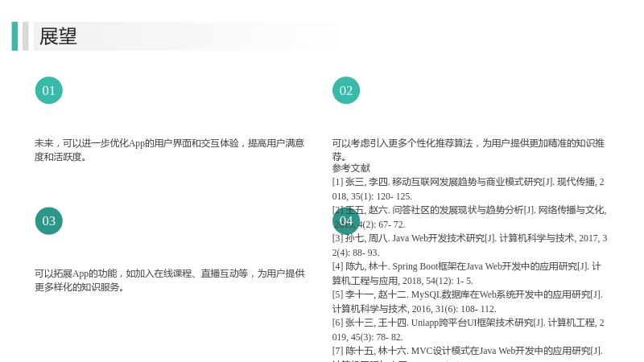Select reference [7] about MVC设计模式
This screenshot has height=362, width=644.
click(468, 353)
